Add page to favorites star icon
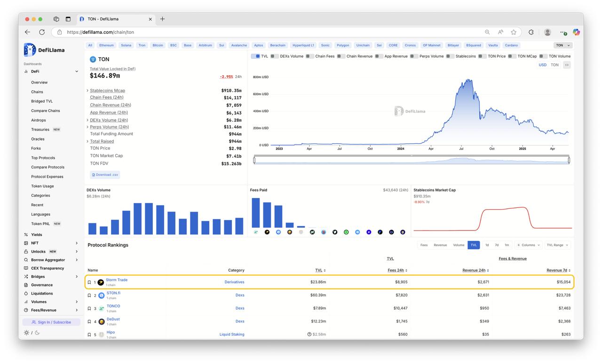The width and height of the screenshot is (602, 364). click(514, 32)
